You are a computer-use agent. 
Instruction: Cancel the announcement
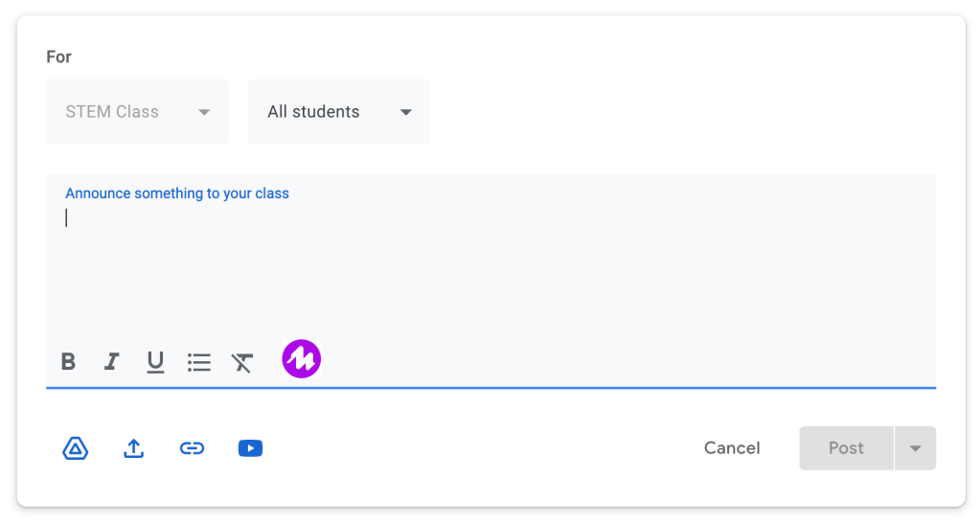click(x=732, y=448)
